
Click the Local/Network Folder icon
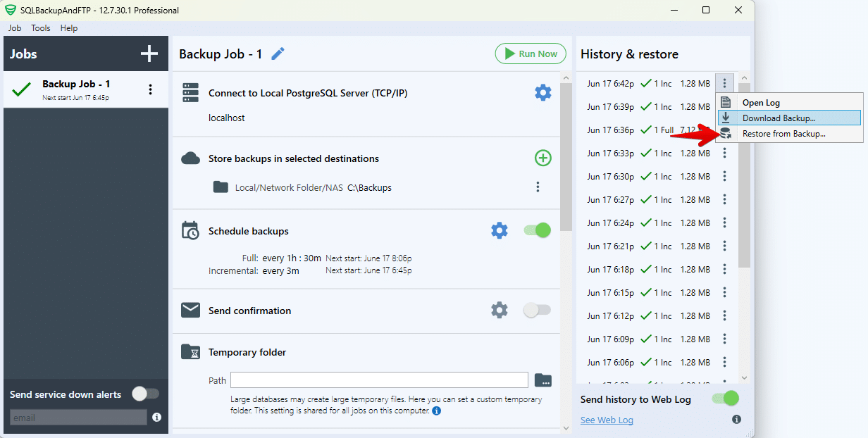click(221, 187)
